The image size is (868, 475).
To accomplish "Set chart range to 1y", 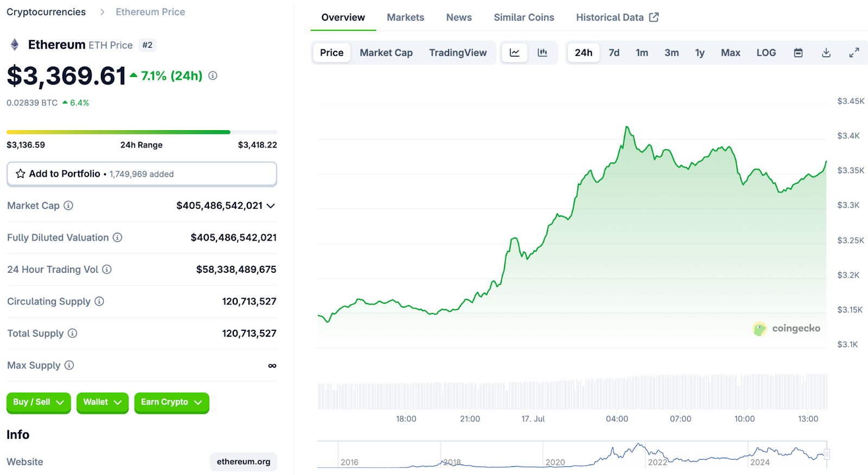I will (700, 53).
